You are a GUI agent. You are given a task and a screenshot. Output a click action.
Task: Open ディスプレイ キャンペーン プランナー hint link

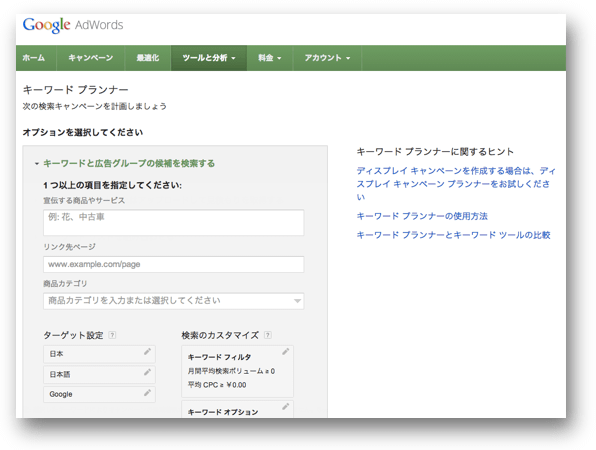(456, 184)
